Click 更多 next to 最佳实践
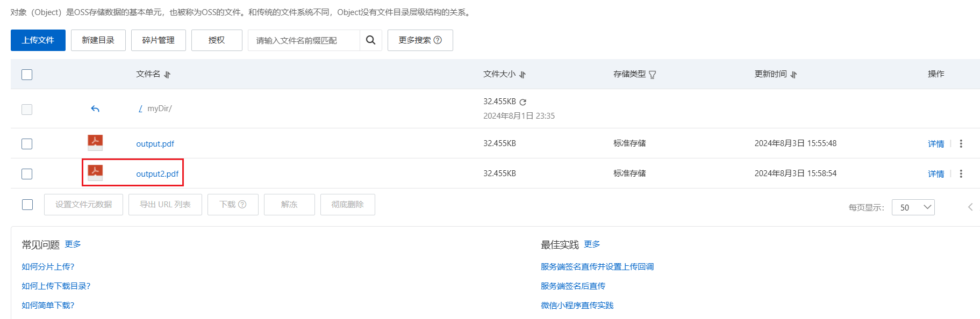This screenshot has width=980, height=319. tap(592, 244)
